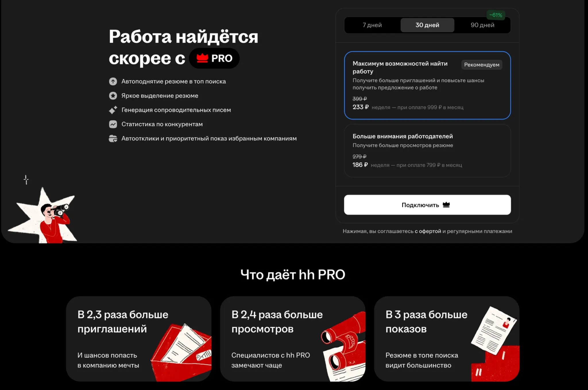
Task: Choose the Больше внимания работодателей plan
Action: (x=427, y=151)
